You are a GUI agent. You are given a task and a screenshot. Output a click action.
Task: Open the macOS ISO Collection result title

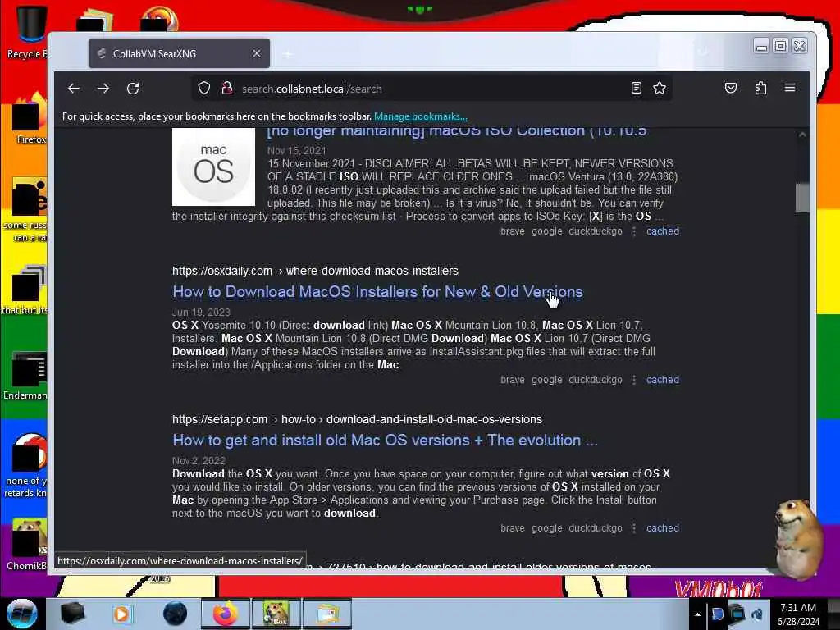click(x=457, y=132)
